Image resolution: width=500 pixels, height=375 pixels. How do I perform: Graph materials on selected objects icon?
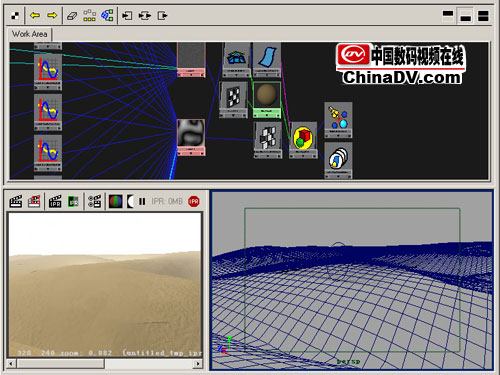tap(107, 15)
